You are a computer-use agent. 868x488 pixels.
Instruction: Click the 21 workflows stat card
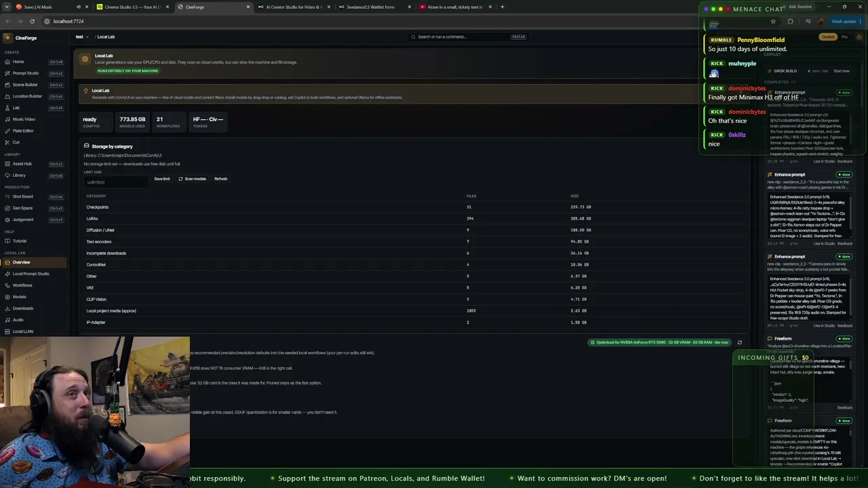coord(168,122)
